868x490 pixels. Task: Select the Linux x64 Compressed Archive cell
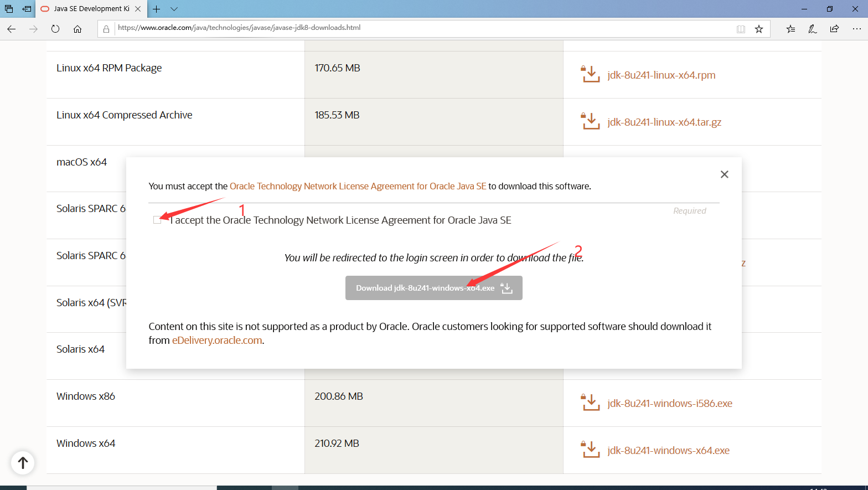pos(175,122)
